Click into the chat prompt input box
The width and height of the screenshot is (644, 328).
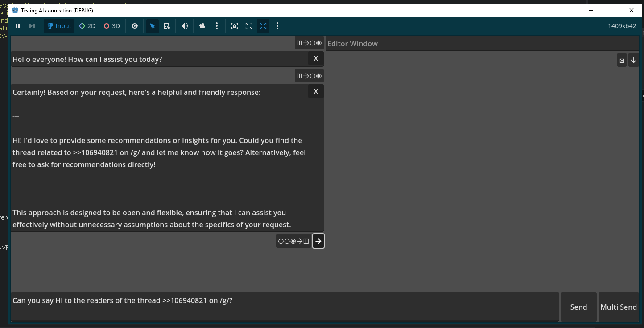[285, 307]
